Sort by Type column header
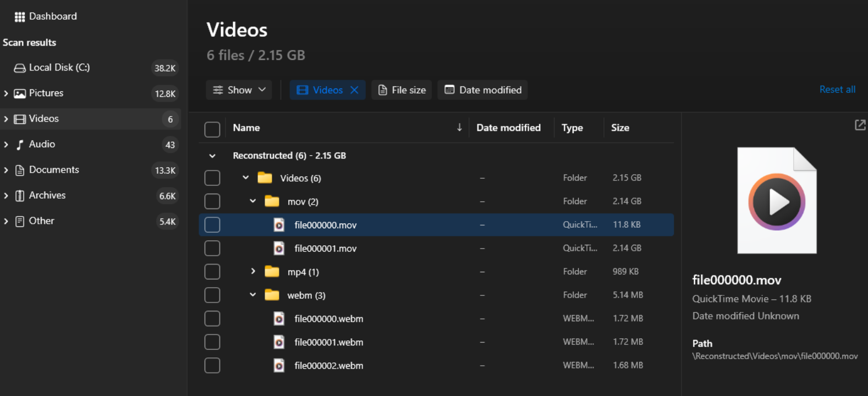This screenshot has height=396, width=868. pos(572,128)
